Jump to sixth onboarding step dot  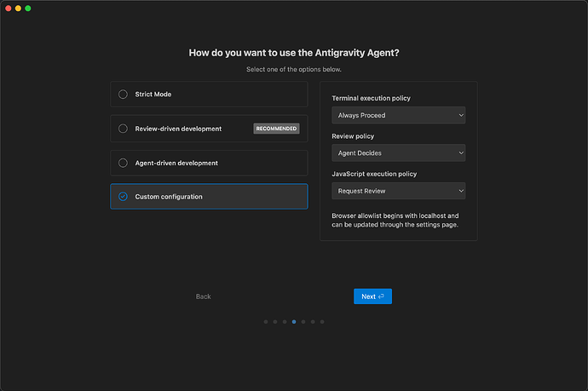[313, 322]
